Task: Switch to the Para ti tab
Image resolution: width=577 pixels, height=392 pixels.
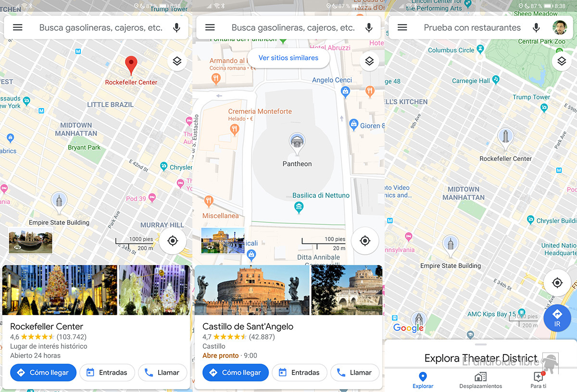Action: click(x=538, y=380)
